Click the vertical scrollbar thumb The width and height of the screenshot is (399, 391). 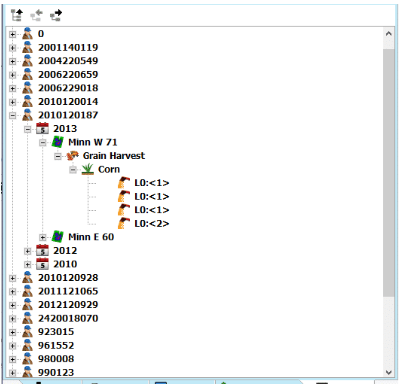click(x=388, y=173)
